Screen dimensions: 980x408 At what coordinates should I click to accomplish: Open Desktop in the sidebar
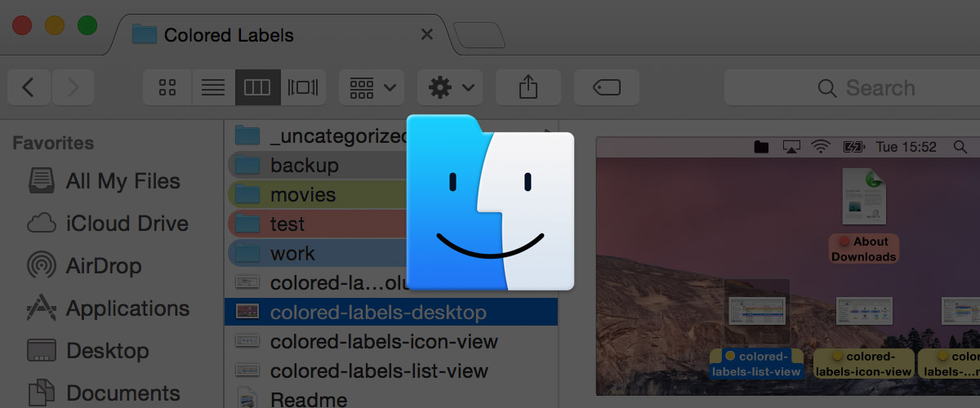(x=88, y=351)
